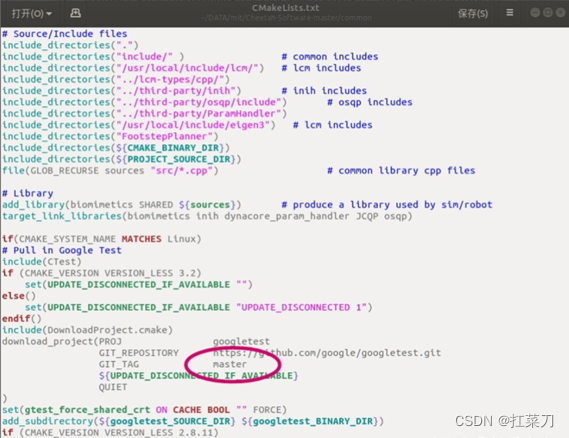Click the "src/*.cpp" glob string
This screenshot has height=438, width=569.
tap(181, 171)
